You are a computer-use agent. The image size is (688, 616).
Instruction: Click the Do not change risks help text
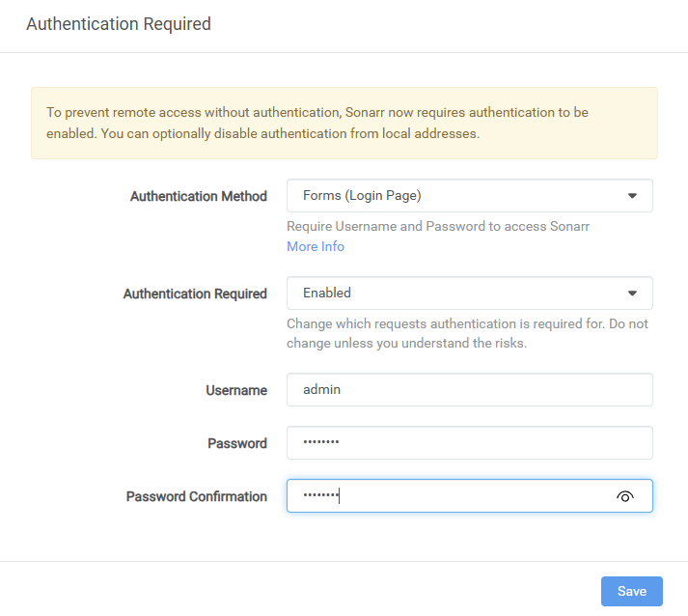pos(467,333)
